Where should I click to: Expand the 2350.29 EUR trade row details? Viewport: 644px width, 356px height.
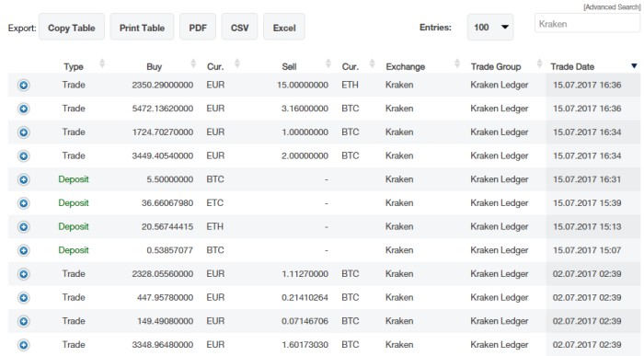click(23, 85)
